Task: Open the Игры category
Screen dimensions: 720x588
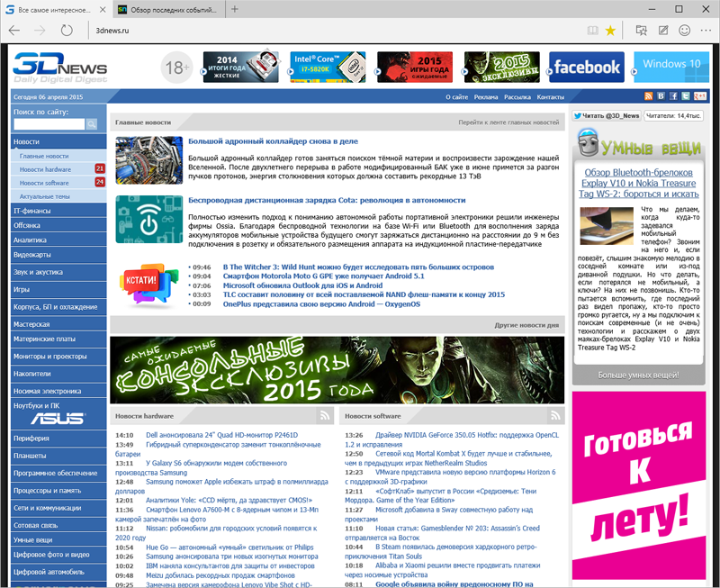Action: tap(58, 290)
